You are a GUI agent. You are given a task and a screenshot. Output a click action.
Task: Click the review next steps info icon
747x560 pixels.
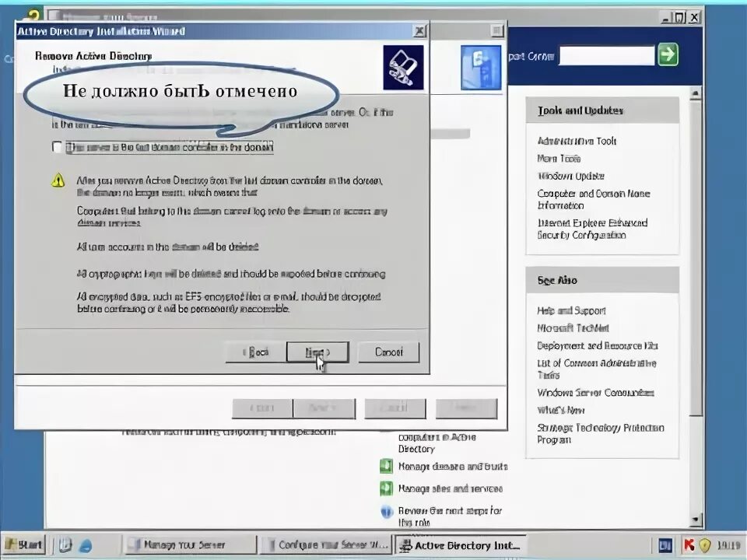tap(387, 512)
